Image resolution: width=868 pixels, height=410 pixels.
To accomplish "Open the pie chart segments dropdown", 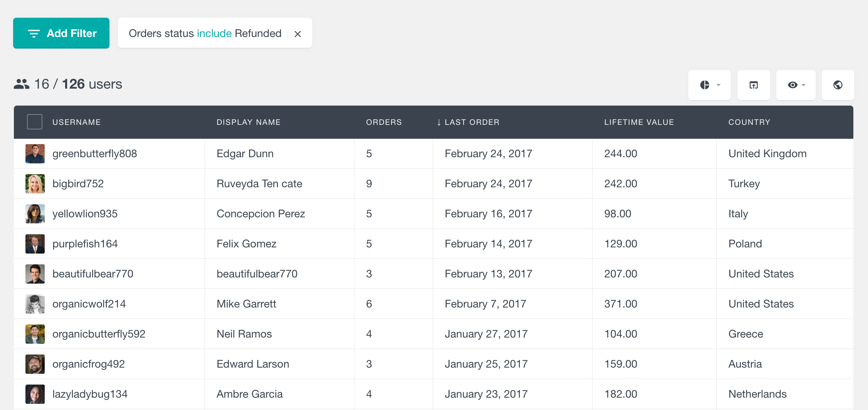I will click(x=709, y=85).
